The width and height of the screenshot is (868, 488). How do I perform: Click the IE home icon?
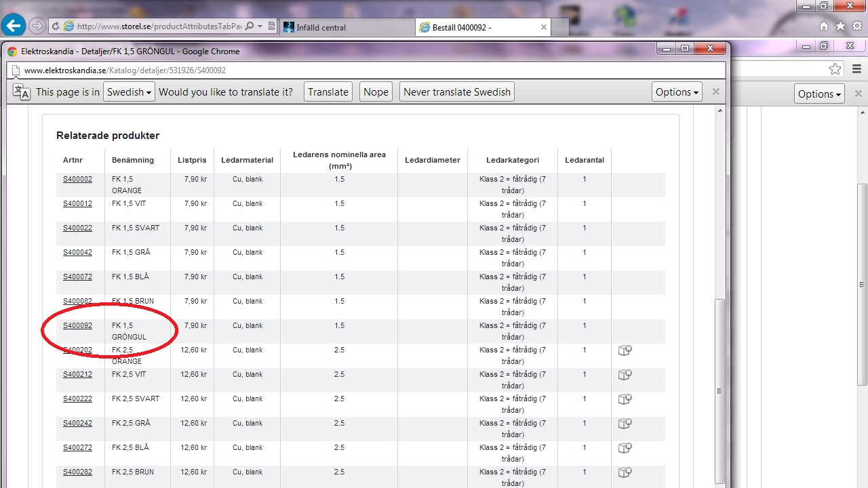[x=824, y=26]
